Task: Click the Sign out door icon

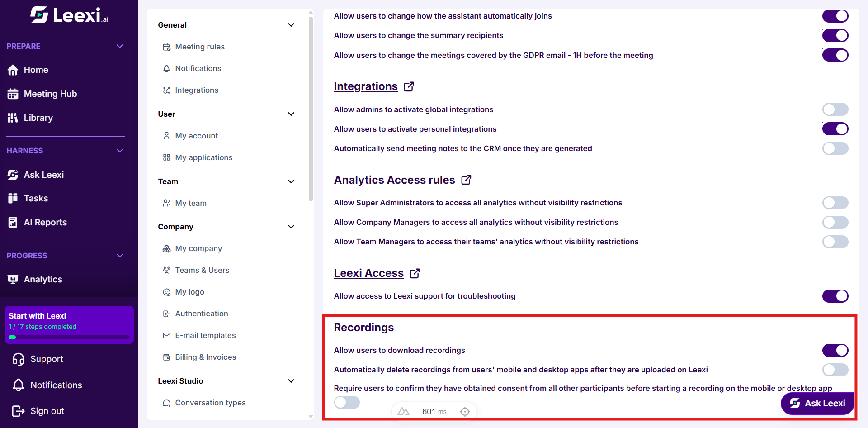Action: (19, 411)
